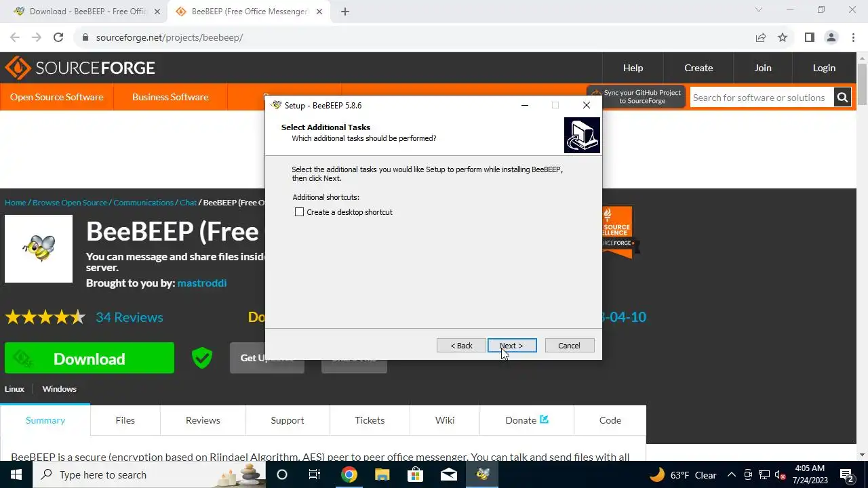Click the browser back arrow
The height and width of the screenshot is (488, 868).
pyautogui.click(x=15, y=37)
